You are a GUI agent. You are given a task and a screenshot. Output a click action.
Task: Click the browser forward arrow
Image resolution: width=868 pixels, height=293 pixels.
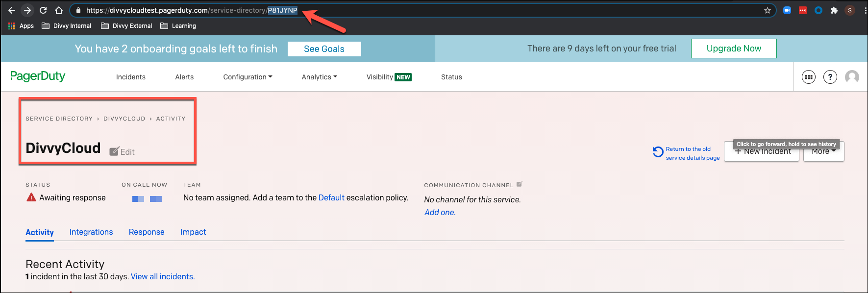27,10
